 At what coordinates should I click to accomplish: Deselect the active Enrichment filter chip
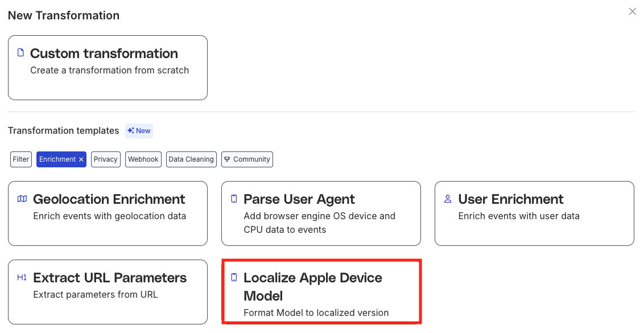[61, 159]
